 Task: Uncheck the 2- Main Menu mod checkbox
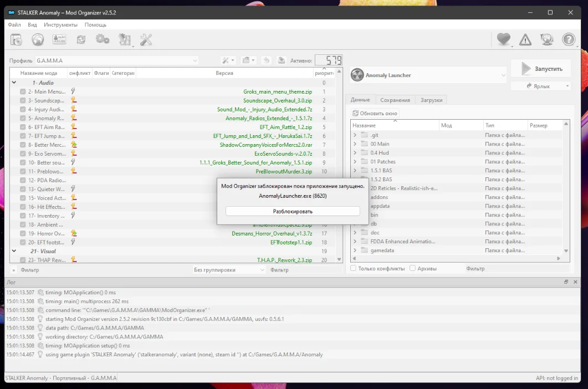pos(23,91)
